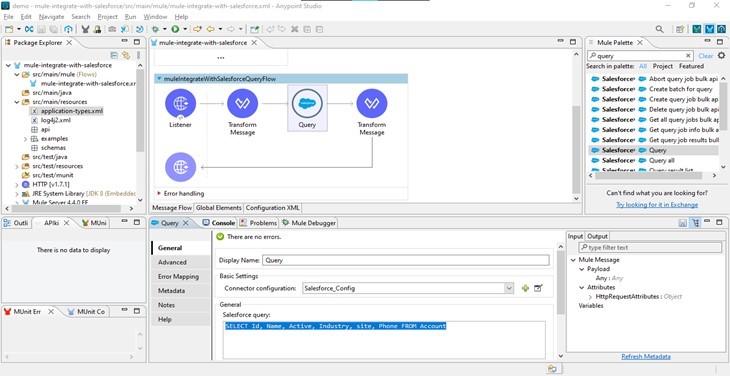Image resolution: width=730 pixels, height=376 pixels.
Task: Collapse muleIntegrateWithSalesforceQueryFlow triangle
Action: tap(160, 79)
